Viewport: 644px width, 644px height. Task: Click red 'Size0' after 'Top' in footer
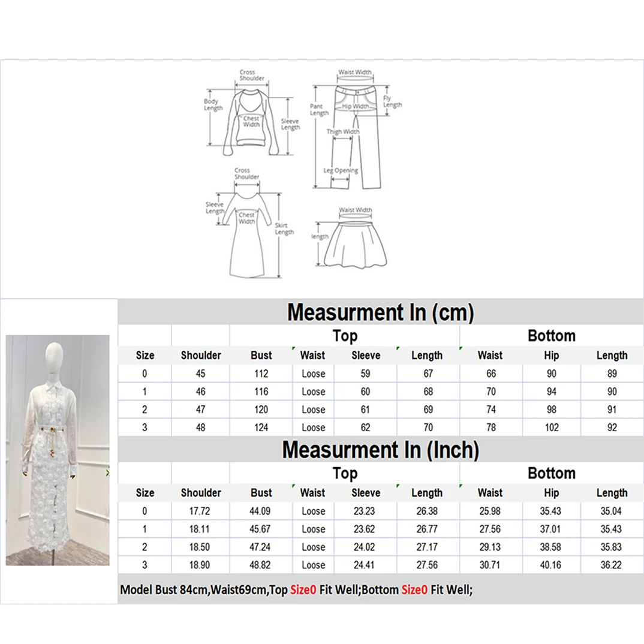tap(303, 590)
